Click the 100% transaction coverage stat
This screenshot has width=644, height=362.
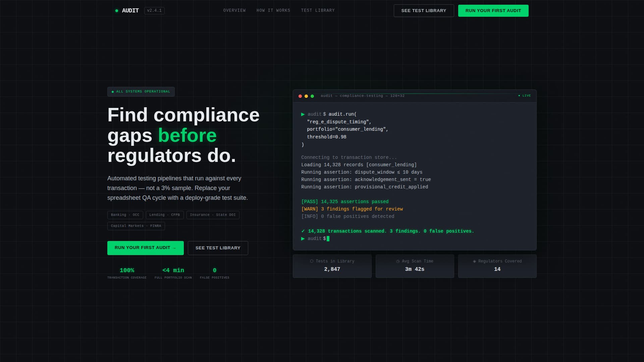(127, 274)
